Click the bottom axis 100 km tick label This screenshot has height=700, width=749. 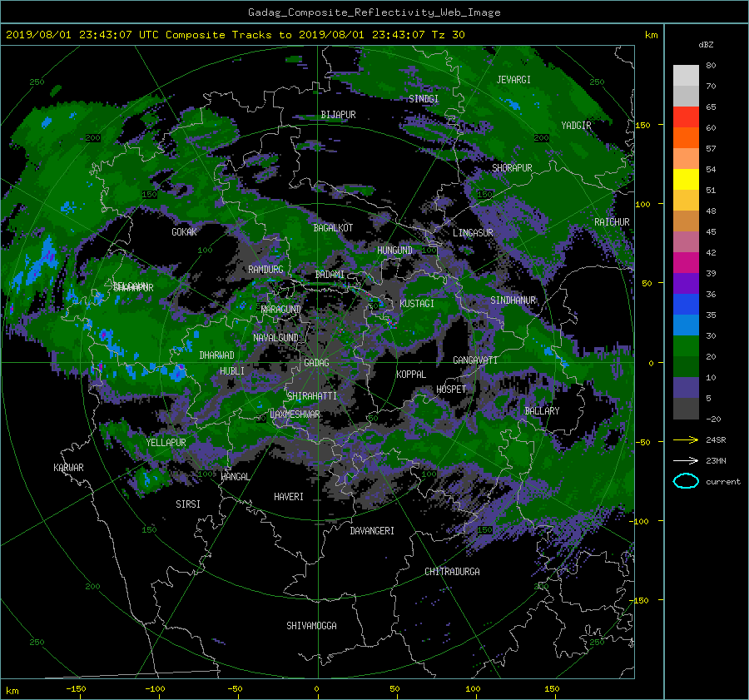click(x=473, y=689)
